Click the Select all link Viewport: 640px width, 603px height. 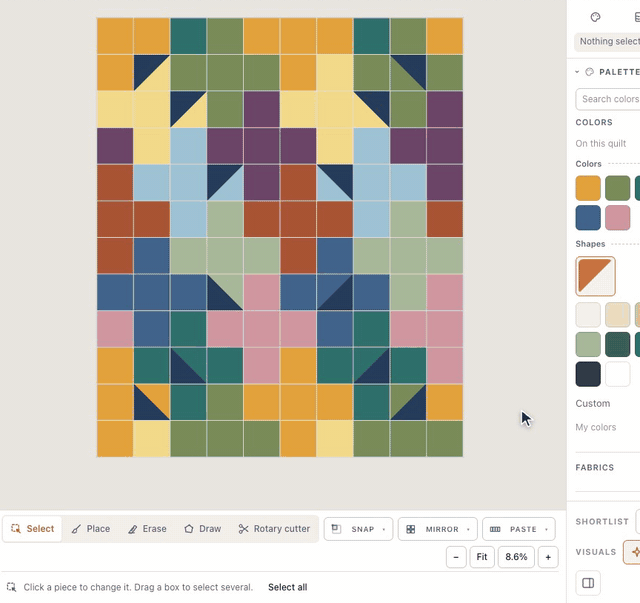287,587
